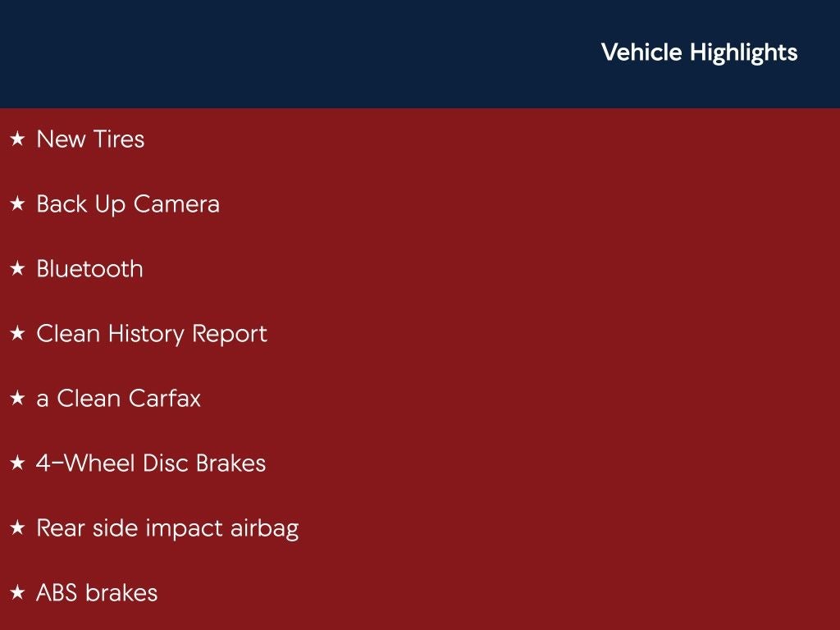Tap the star beside Clean History Report
Viewport: 840px width, 630px height.
click(x=17, y=334)
